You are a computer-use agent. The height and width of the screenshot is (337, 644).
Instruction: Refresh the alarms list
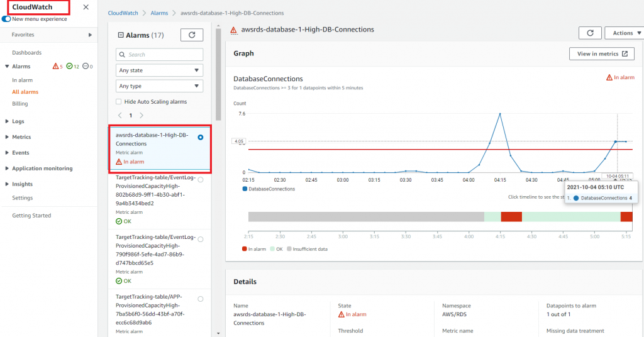pyautogui.click(x=192, y=35)
